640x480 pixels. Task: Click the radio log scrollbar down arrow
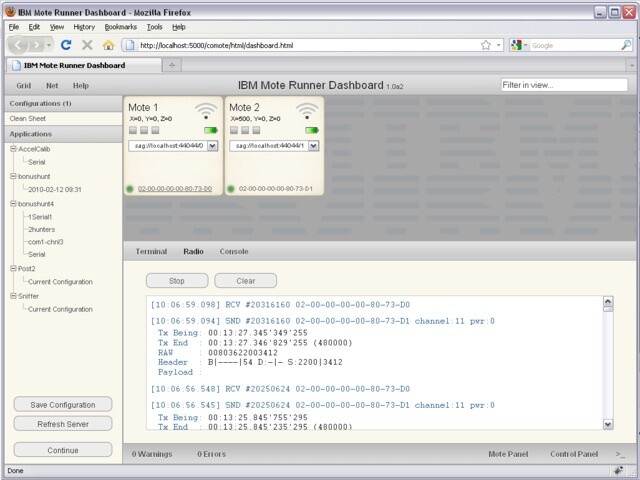click(x=608, y=424)
